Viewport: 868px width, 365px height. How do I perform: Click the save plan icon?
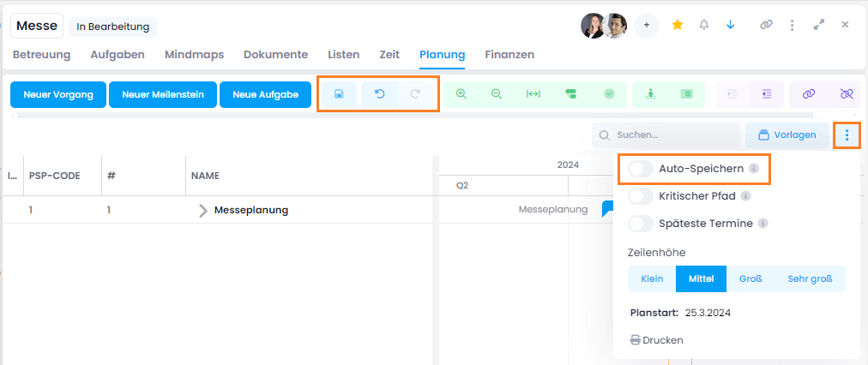[339, 94]
